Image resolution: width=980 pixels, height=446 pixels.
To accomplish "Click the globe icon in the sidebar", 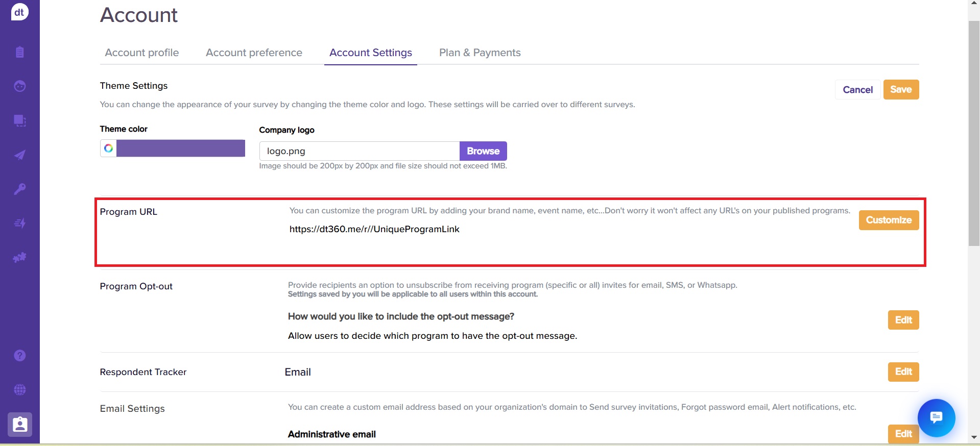I will tap(19, 390).
